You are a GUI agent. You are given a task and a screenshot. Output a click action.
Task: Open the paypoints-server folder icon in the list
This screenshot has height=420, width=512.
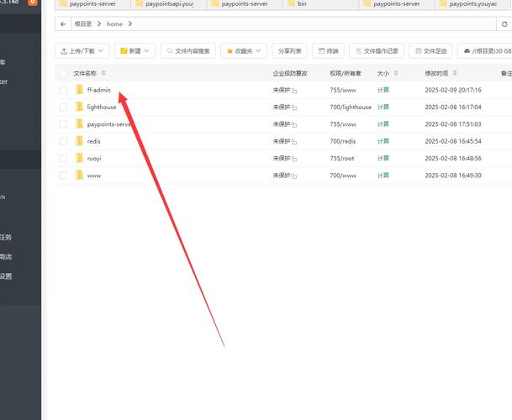click(79, 124)
